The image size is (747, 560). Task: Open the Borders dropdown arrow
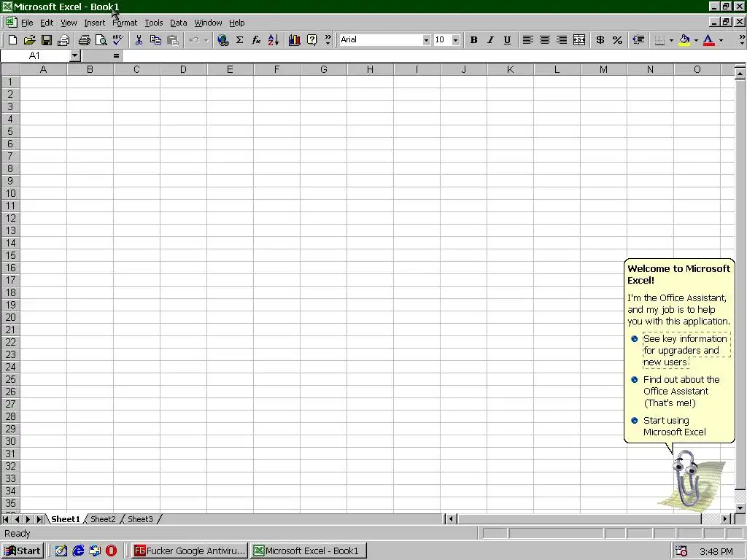point(671,40)
